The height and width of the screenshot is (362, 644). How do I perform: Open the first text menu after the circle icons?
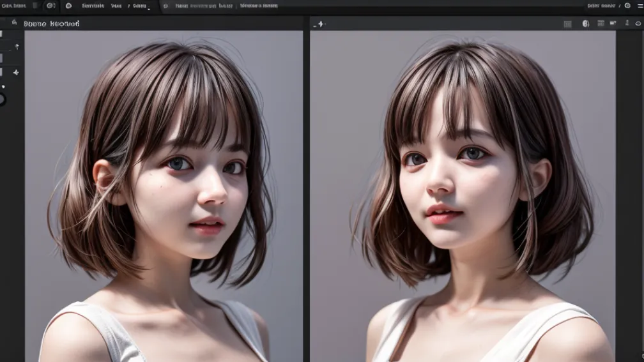tap(93, 6)
